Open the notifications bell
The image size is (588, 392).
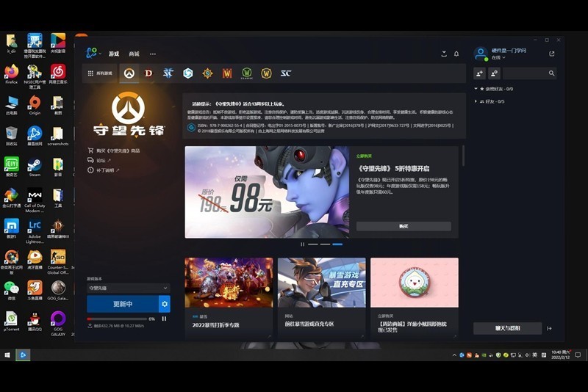pyautogui.click(x=456, y=54)
